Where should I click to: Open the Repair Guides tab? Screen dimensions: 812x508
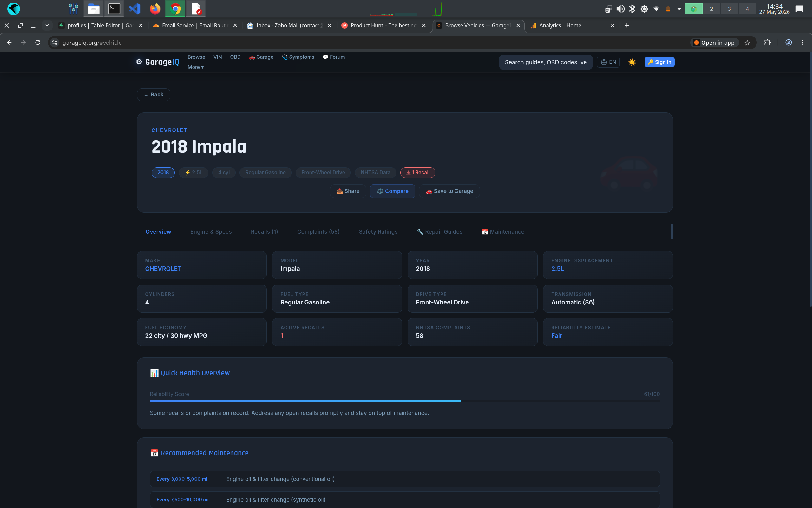(440, 232)
